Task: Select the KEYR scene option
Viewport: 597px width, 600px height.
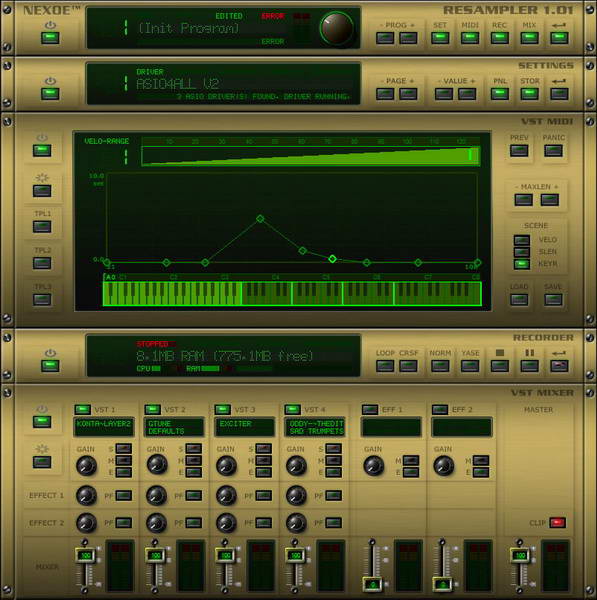Action: tap(522, 264)
